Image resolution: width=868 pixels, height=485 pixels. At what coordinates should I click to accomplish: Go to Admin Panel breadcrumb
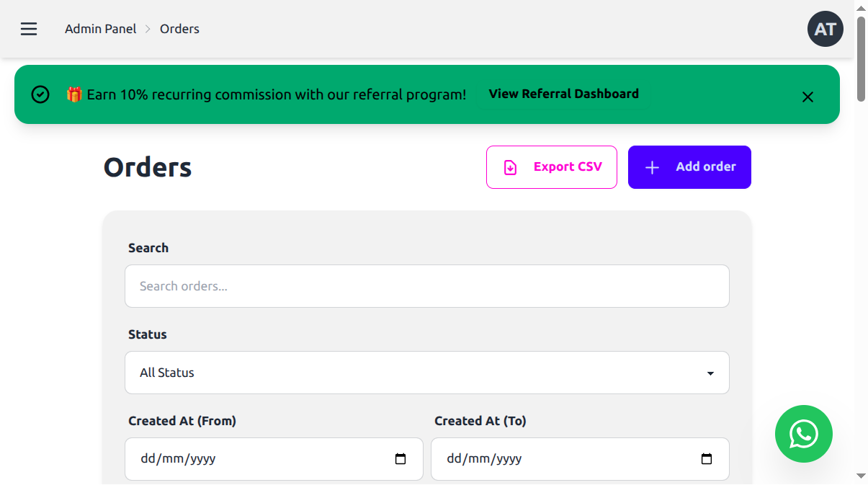click(x=100, y=29)
